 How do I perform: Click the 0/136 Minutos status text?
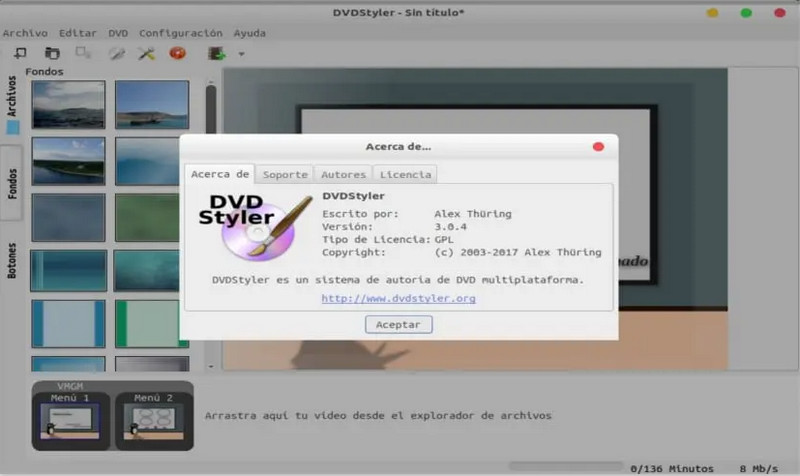pos(672,468)
